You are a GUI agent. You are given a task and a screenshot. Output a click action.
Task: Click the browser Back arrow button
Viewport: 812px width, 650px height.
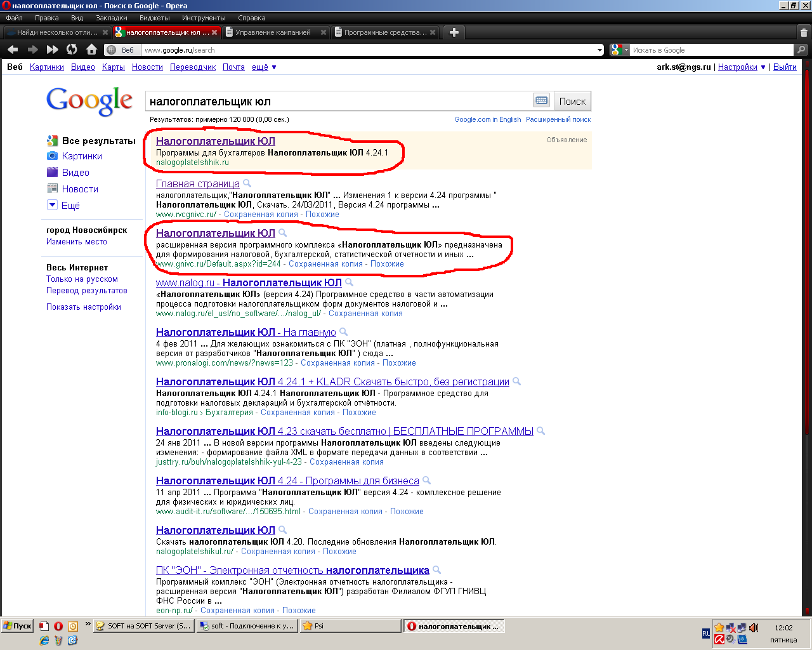(13, 50)
